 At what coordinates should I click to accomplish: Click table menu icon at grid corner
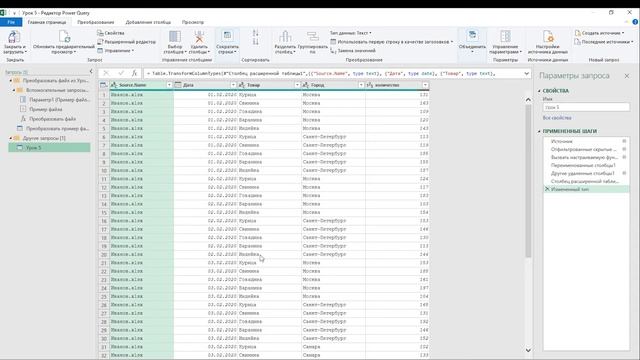point(104,85)
